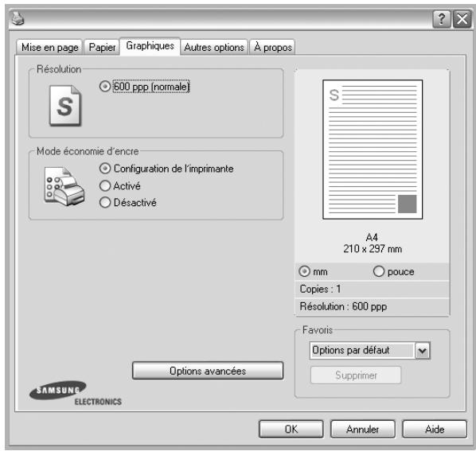Image resolution: width=476 pixels, height=451 pixels.
Task: Close the dialog with the X button
Action: [462, 19]
